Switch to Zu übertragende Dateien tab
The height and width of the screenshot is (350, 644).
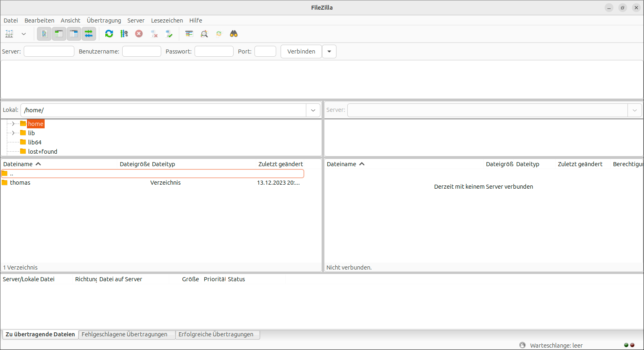(40, 334)
